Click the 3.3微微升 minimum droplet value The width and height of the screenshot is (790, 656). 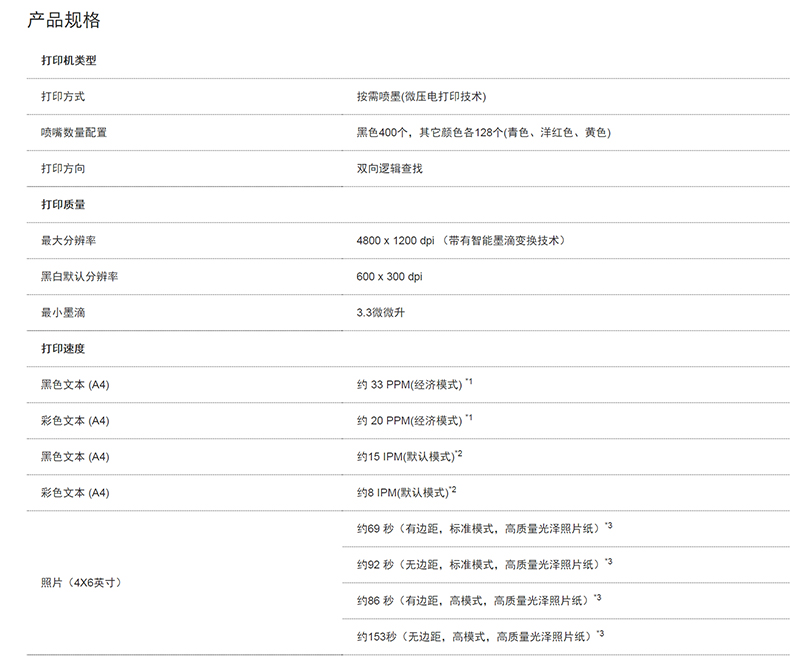click(380, 313)
